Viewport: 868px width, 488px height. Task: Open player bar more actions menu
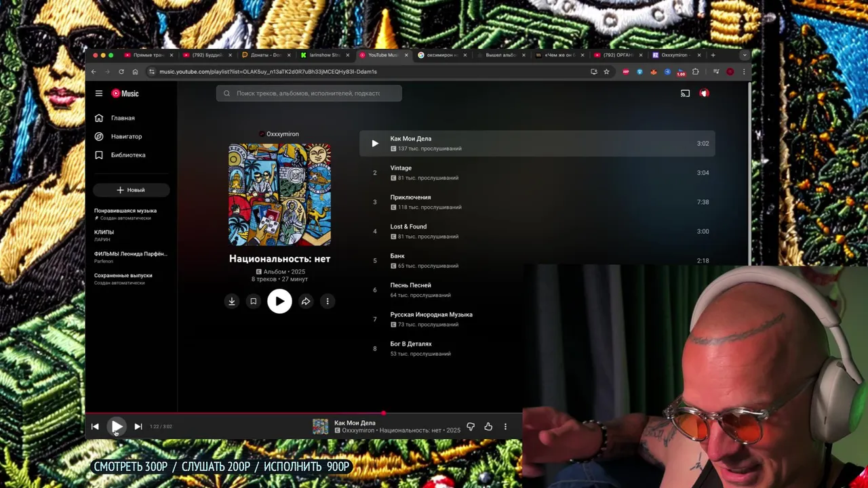pyautogui.click(x=505, y=426)
